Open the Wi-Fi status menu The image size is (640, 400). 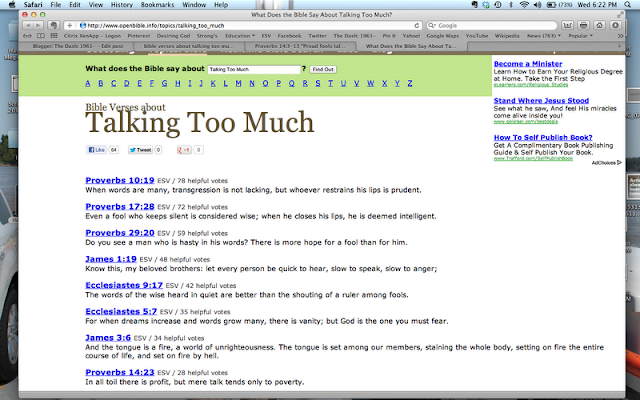pos(524,4)
